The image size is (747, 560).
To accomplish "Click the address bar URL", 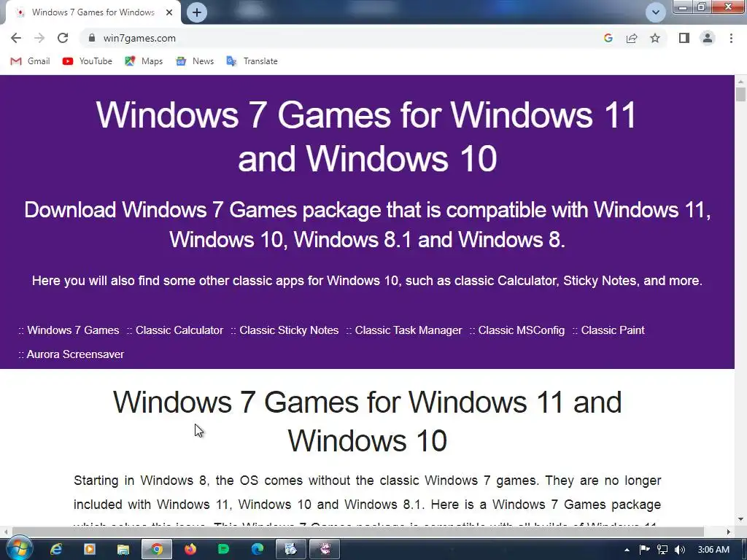I will 139,38.
